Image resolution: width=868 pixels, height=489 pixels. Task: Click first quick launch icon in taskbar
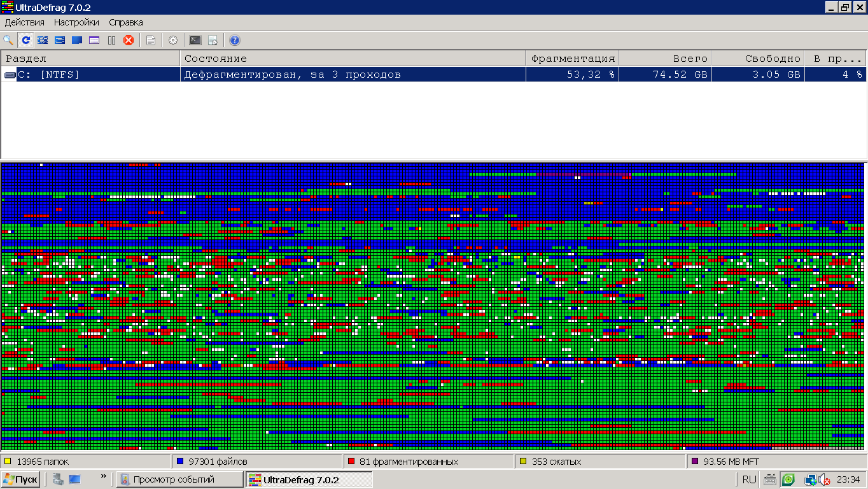tap(58, 479)
